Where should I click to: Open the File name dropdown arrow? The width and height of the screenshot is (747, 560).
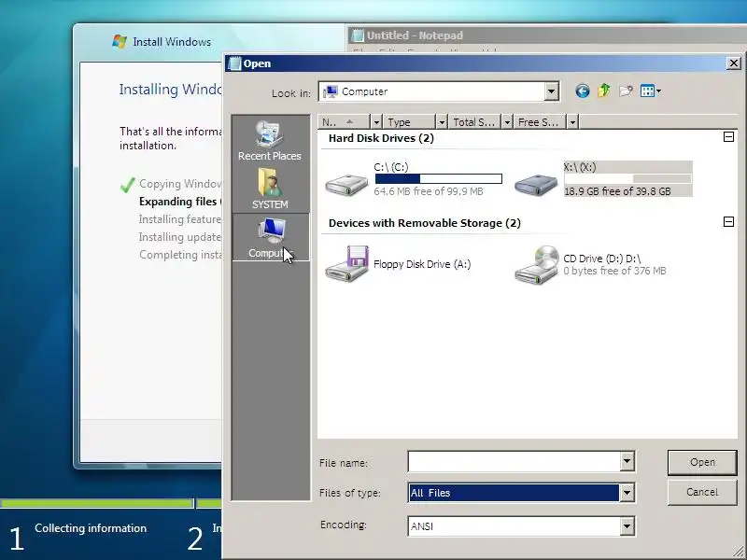(x=627, y=461)
